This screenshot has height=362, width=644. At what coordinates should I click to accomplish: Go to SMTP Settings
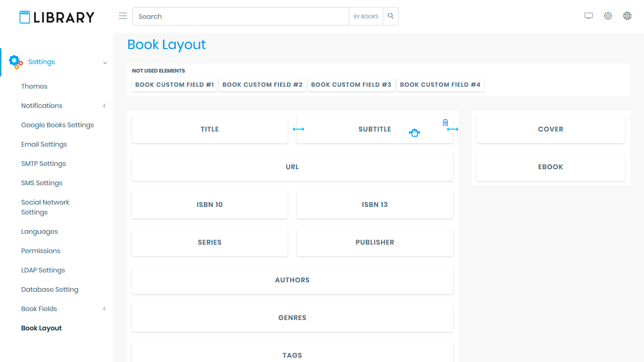(43, 164)
